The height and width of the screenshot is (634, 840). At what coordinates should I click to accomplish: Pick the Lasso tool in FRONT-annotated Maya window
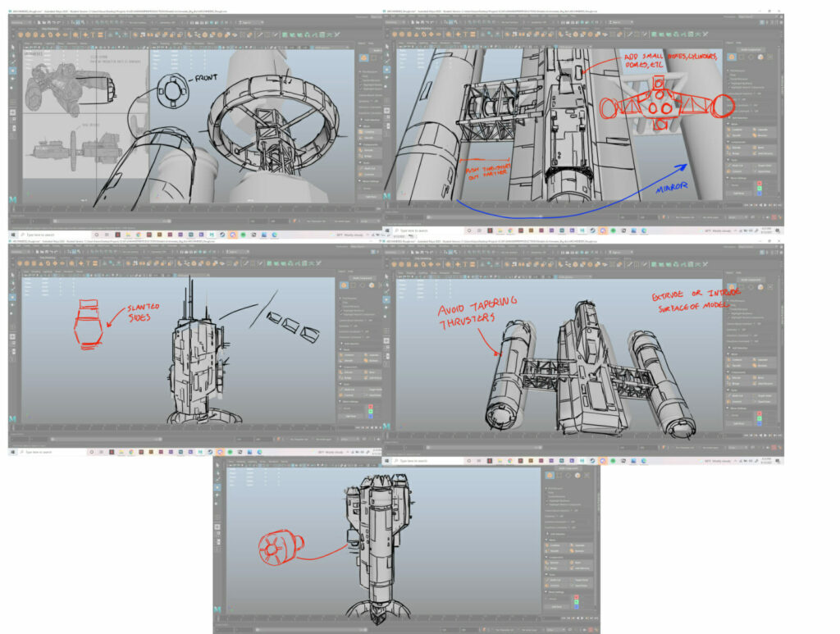[13, 55]
